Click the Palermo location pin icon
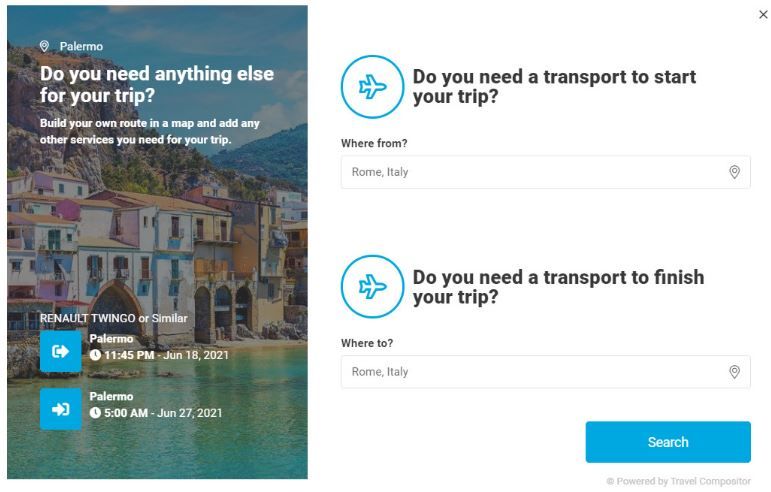The height and width of the screenshot is (492, 771). point(44,46)
